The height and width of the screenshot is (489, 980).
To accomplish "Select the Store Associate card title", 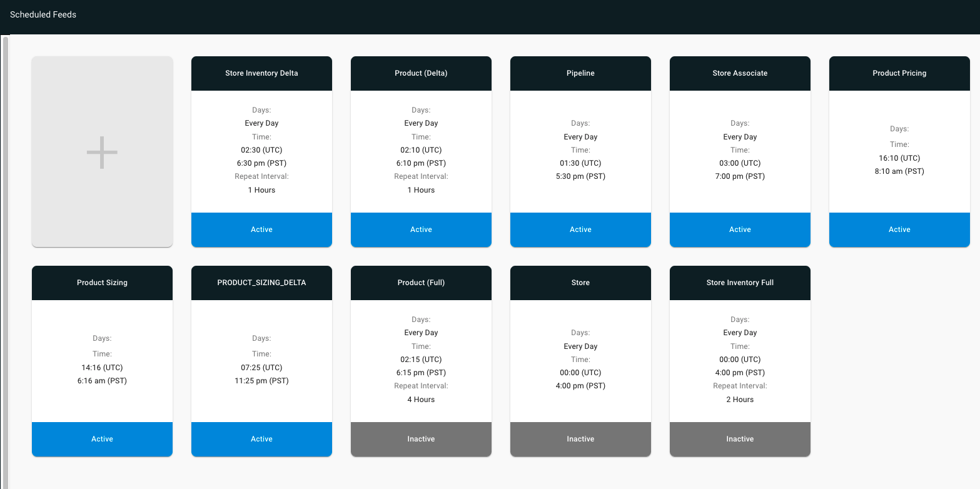I will pos(740,73).
